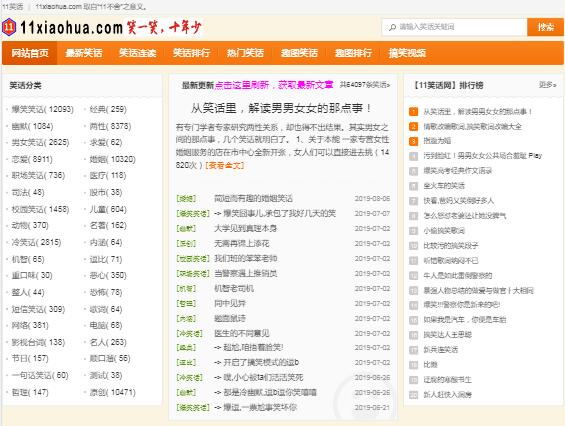Click the orange rank 3 badge
This screenshot has width=565, height=426.
413,141
